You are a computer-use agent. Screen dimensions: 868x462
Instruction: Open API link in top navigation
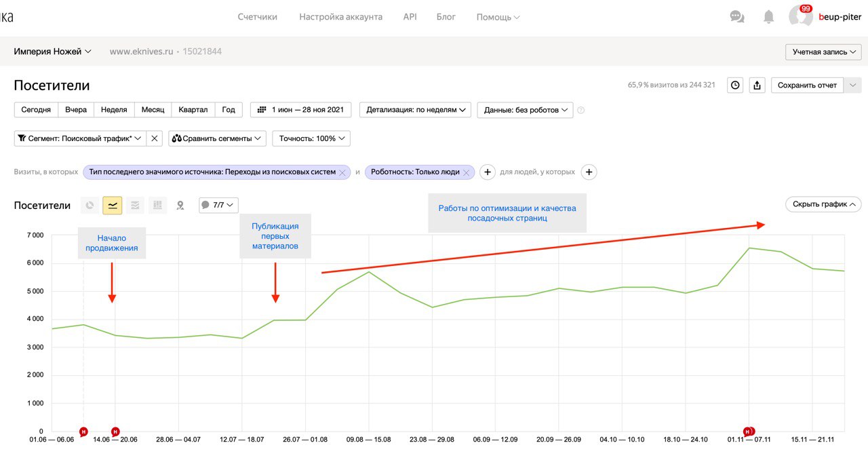pyautogui.click(x=410, y=17)
